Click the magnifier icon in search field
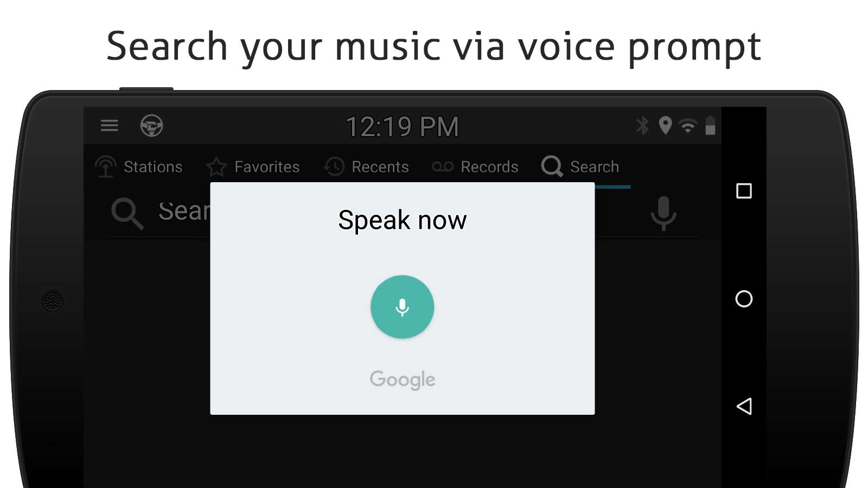 [127, 214]
